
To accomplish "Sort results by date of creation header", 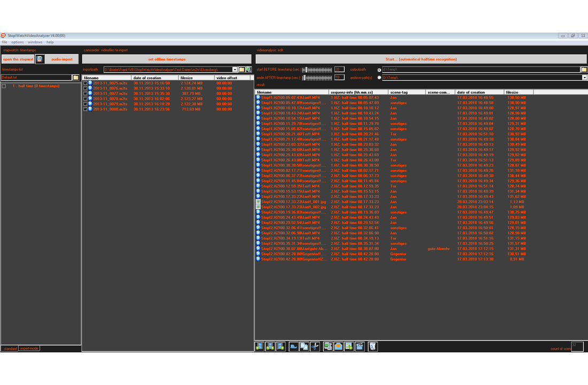I will point(479,93).
